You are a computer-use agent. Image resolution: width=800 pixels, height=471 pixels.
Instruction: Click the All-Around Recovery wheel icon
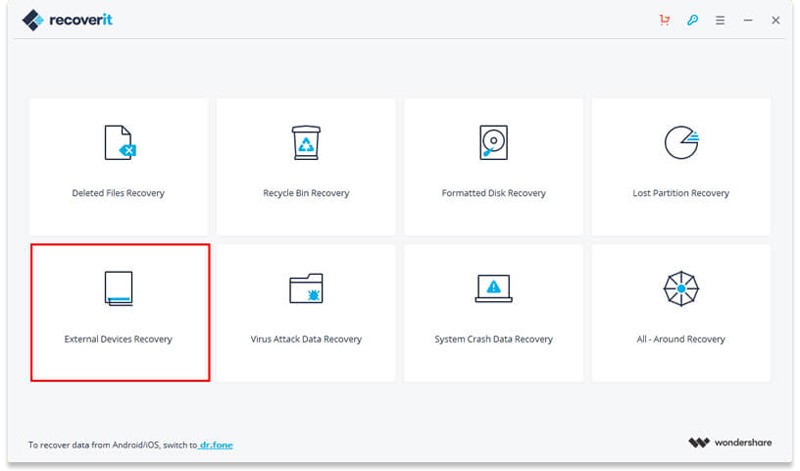click(681, 288)
